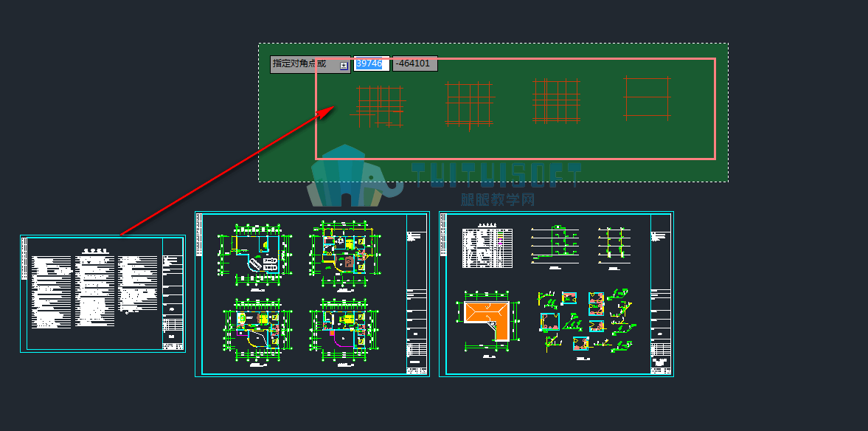868x431 pixels.
Task: Select the right piping riser diagram
Action: [x=614, y=247]
